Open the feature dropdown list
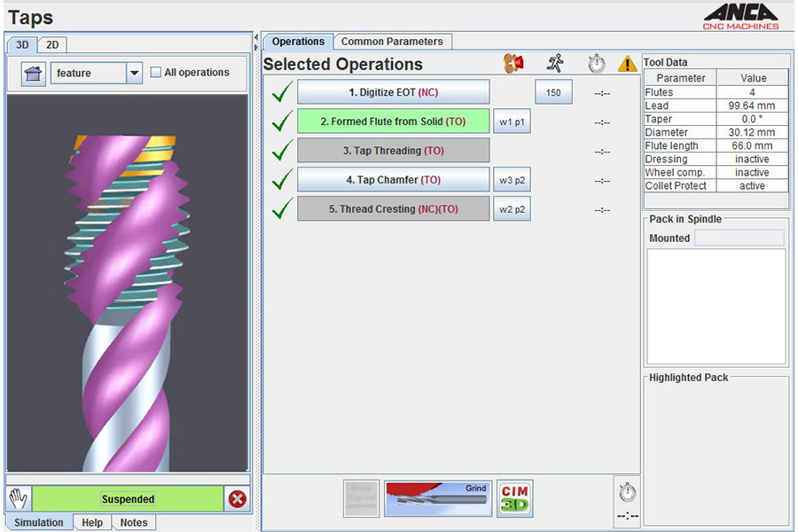This screenshot has width=798, height=532. (134, 74)
